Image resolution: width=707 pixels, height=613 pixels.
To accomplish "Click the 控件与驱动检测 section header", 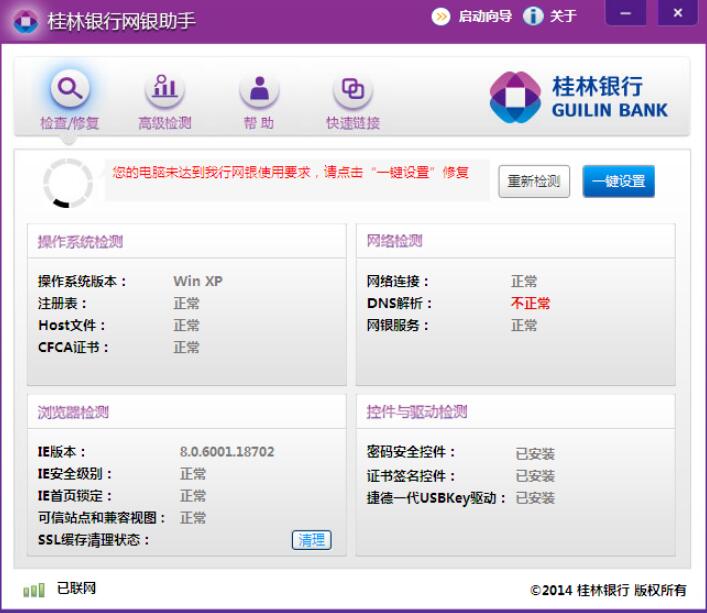I will pos(417,412).
